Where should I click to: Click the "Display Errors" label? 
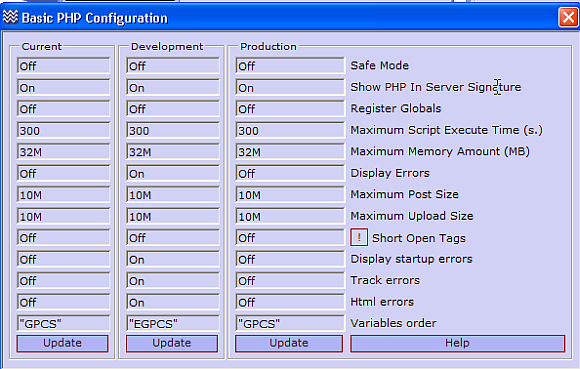390,173
